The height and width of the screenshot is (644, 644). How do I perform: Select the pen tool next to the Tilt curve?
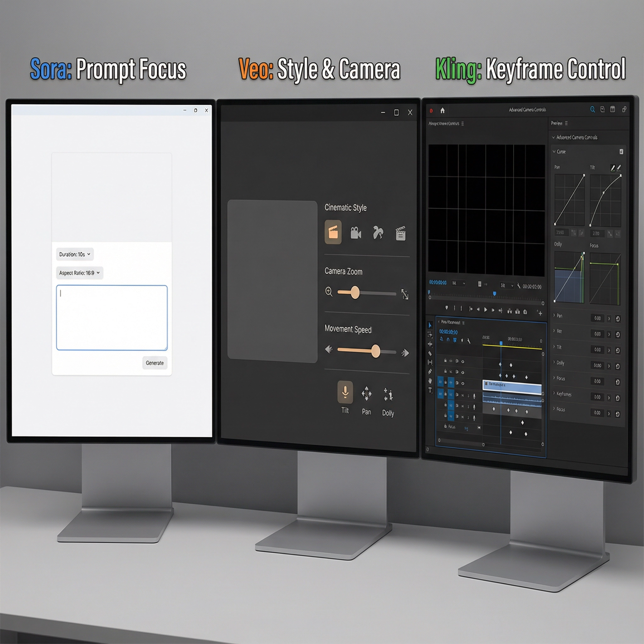[x=613, y=167]
